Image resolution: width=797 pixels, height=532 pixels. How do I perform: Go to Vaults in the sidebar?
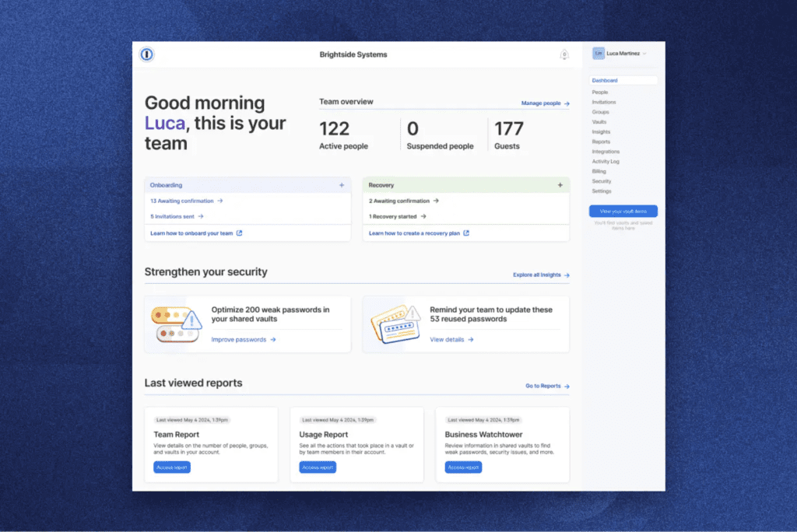tap(599, 122)
